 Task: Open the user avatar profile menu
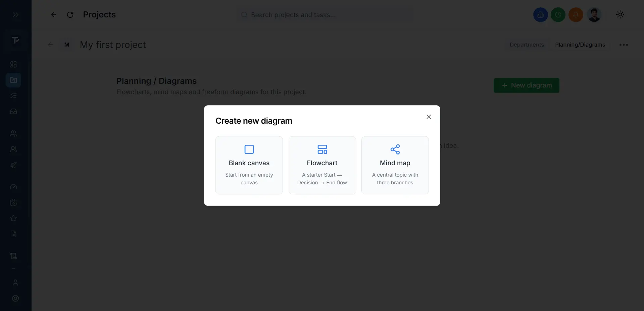(x=594, y=15)
